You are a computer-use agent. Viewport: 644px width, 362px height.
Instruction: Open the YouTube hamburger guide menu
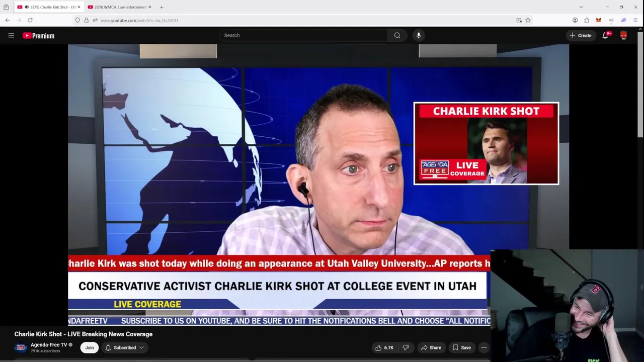[11, 35]
